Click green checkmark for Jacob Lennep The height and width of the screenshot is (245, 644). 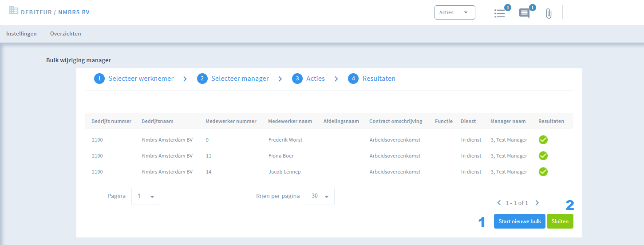click(543, 172)
